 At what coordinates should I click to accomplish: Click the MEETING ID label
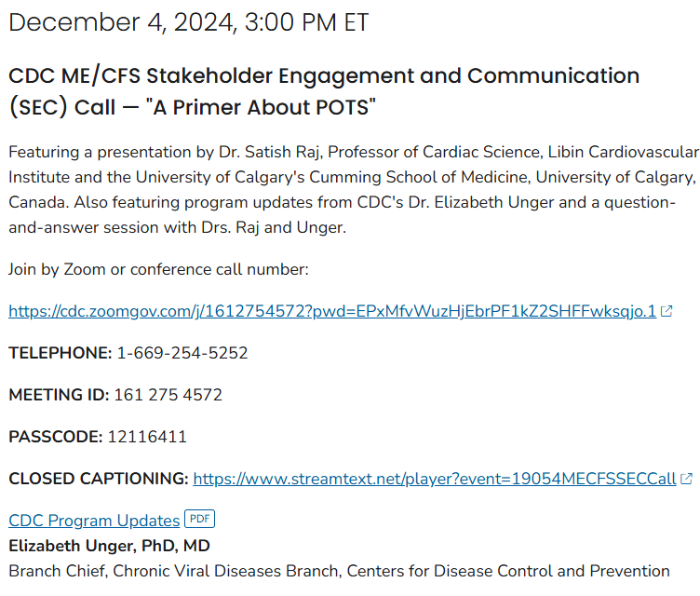pyautogui.click(x=59, y=395)
